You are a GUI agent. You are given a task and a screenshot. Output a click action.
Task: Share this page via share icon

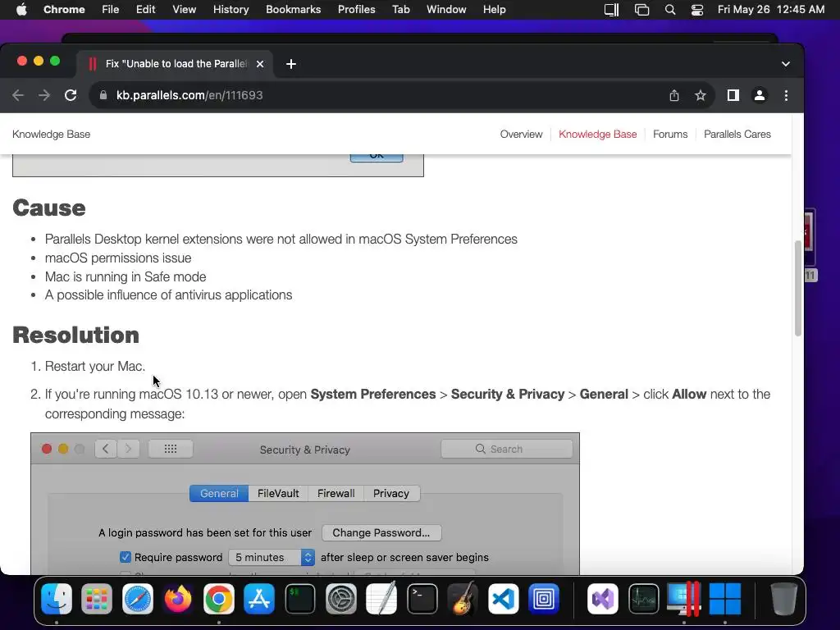pyautogui.click(x=674, y=95)
